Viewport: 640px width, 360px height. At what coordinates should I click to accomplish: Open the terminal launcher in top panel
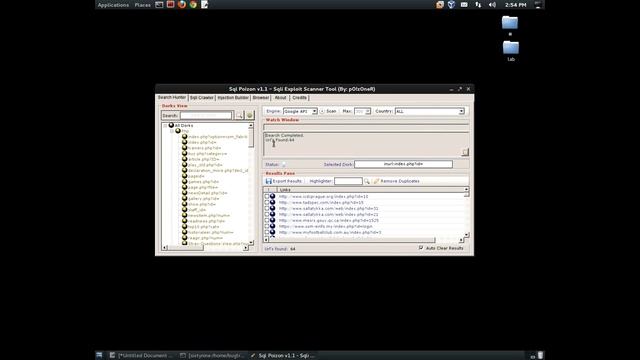159,5
